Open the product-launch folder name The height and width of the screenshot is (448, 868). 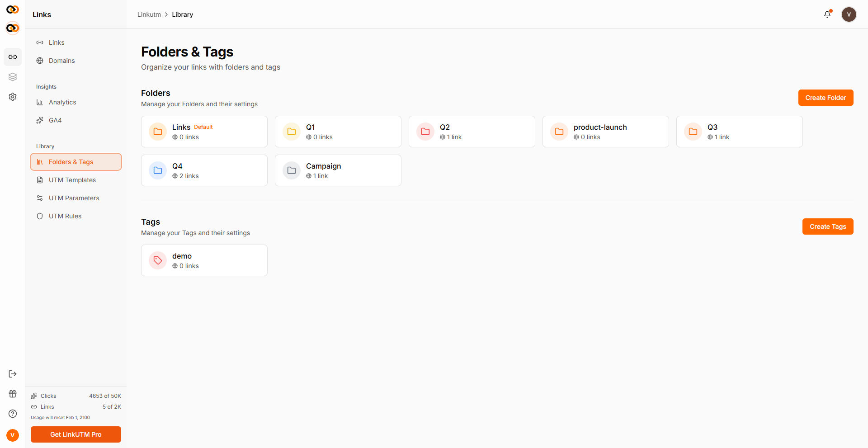(600, 127)
